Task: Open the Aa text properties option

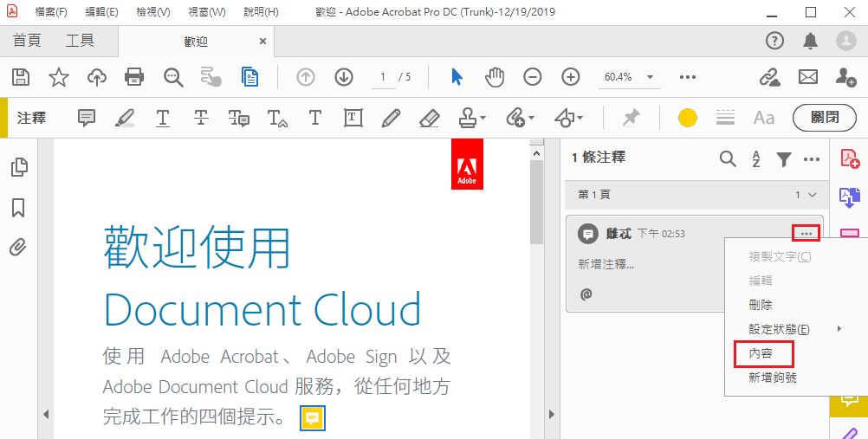Action: pos(764,118)
